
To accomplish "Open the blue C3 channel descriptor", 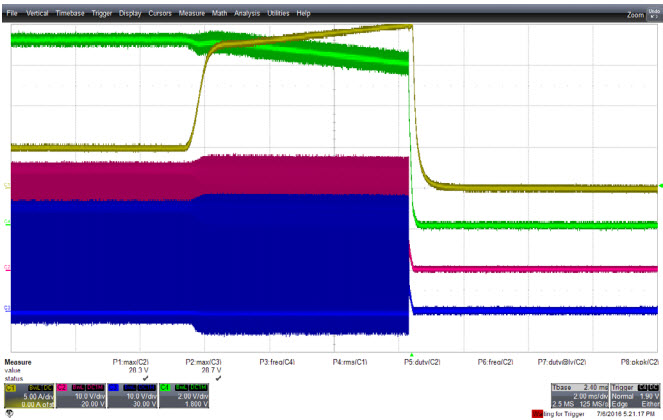I will point(133,396).
